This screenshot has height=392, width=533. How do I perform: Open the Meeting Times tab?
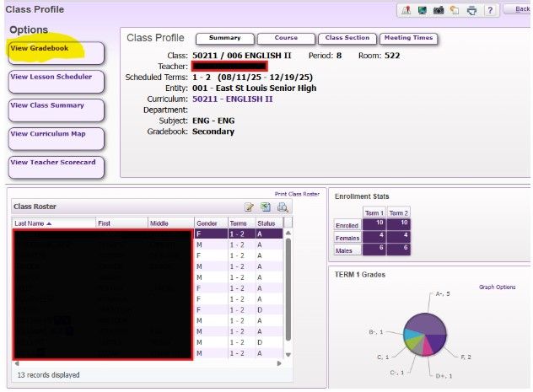coord(408,39)
